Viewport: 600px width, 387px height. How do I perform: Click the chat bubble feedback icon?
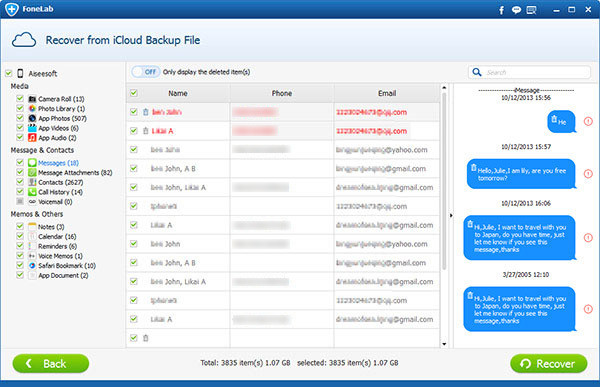(516, 10)
